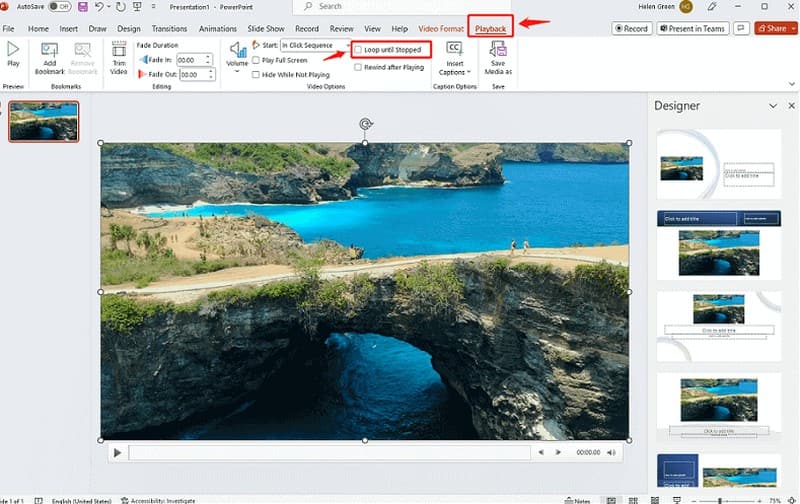This screenshot has width=800, height=504.
Task: Increase Fade In duration with spinner
Action: [208, 57]
